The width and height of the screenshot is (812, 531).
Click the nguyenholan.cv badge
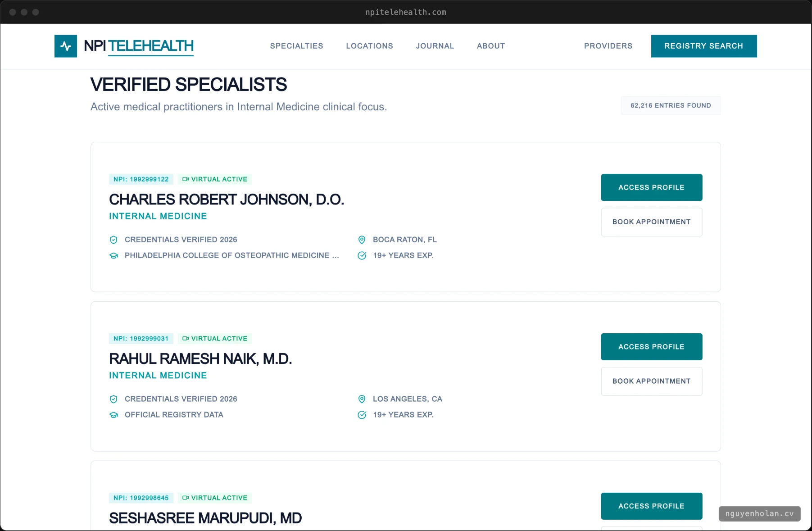(760, 514)
